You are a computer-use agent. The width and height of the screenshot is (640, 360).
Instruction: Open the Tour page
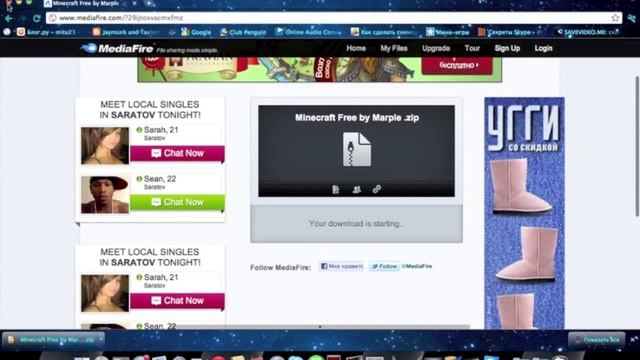pyautogui.click(x=472, y=48)
